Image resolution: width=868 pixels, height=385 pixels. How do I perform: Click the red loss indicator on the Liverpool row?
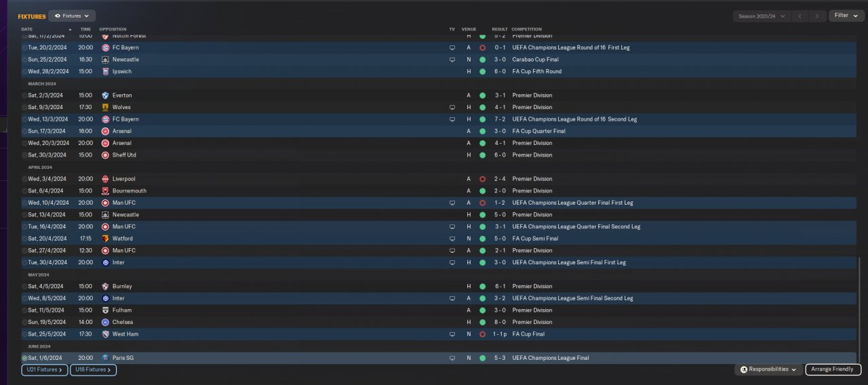point(482,179)
